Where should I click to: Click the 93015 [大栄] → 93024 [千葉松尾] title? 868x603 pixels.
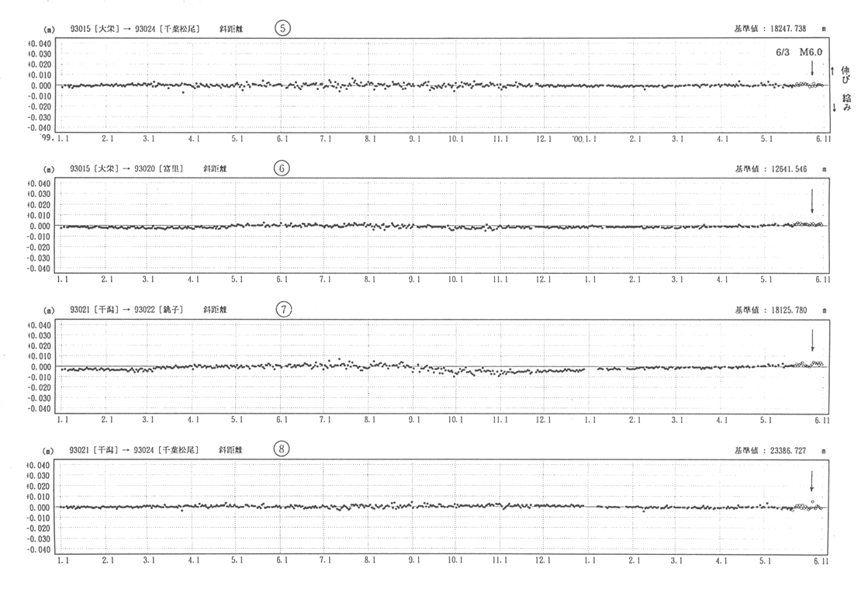point(134,29)
